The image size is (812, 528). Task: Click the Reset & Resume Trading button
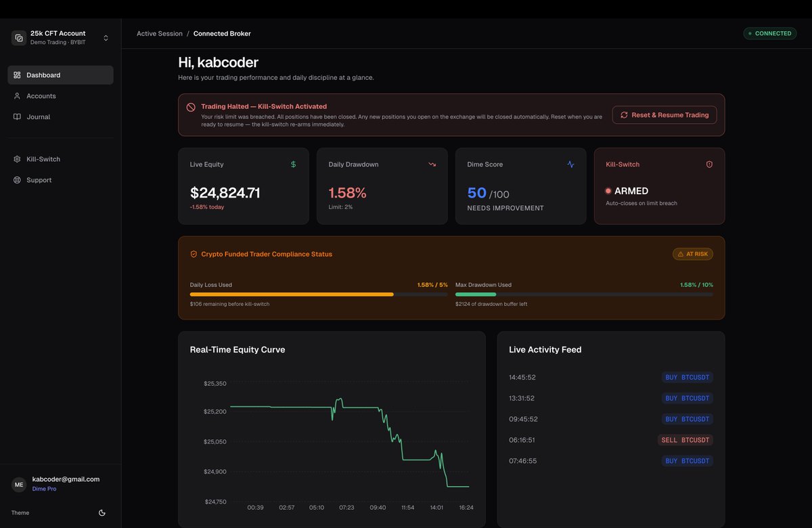(x=664, y=115)
